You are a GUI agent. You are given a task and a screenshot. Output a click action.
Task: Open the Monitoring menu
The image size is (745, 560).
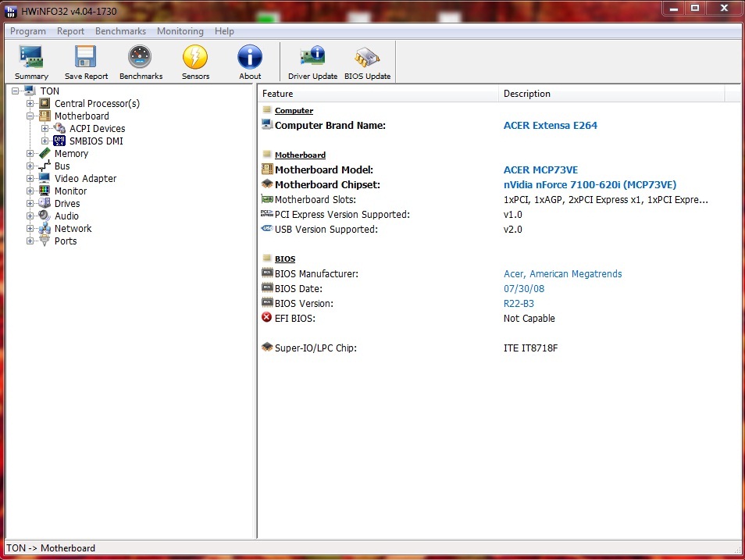point(180,31)
